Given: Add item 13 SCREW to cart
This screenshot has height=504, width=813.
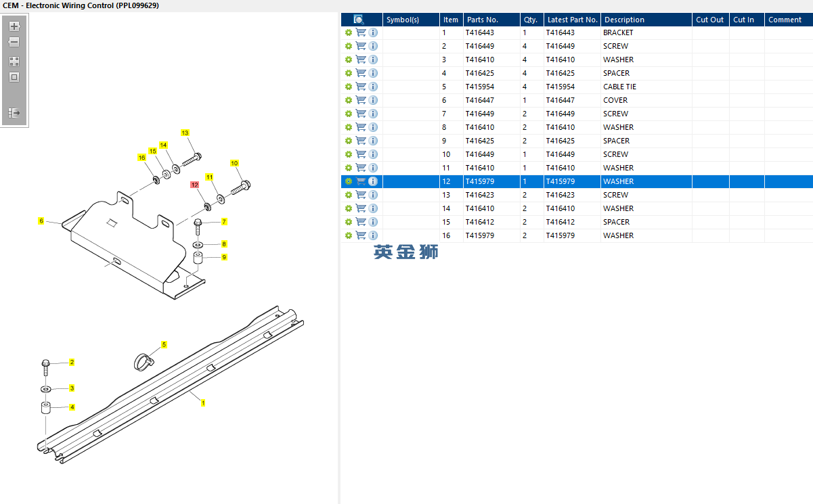Looking at the screenshot, I should (x=361, y=195).
